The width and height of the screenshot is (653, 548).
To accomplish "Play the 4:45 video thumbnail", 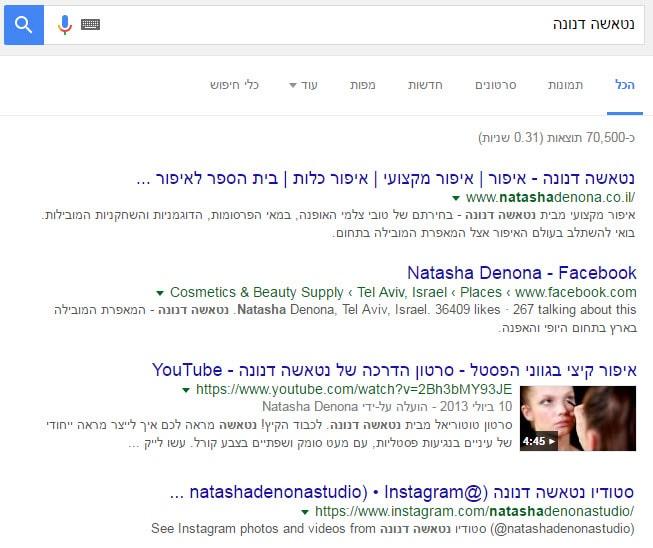I will 578,418.
